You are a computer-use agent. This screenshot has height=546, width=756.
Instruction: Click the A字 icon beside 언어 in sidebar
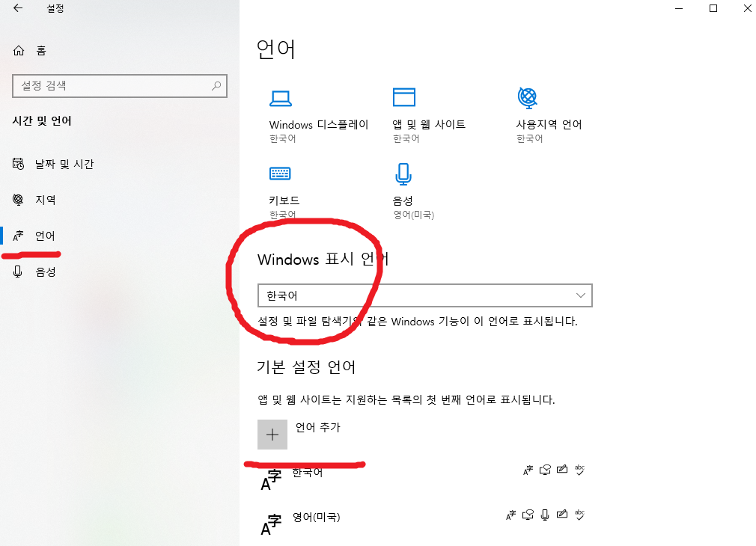18,236
